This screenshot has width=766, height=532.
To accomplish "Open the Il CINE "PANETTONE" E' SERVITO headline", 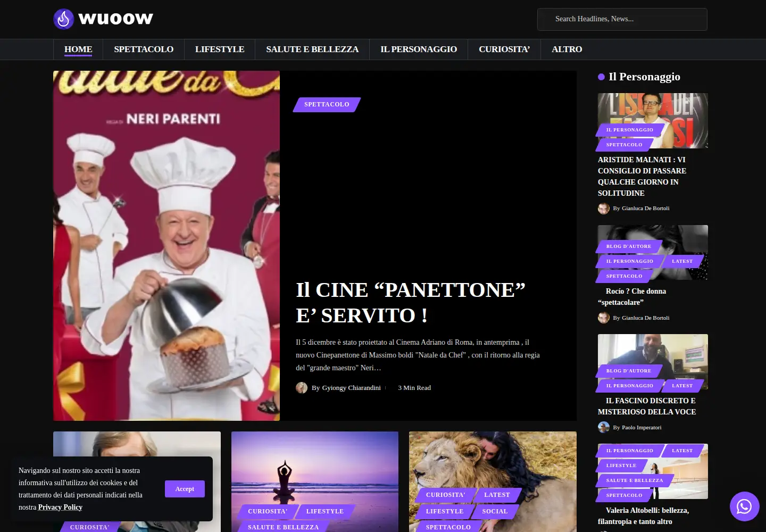I will coord(411,303).
